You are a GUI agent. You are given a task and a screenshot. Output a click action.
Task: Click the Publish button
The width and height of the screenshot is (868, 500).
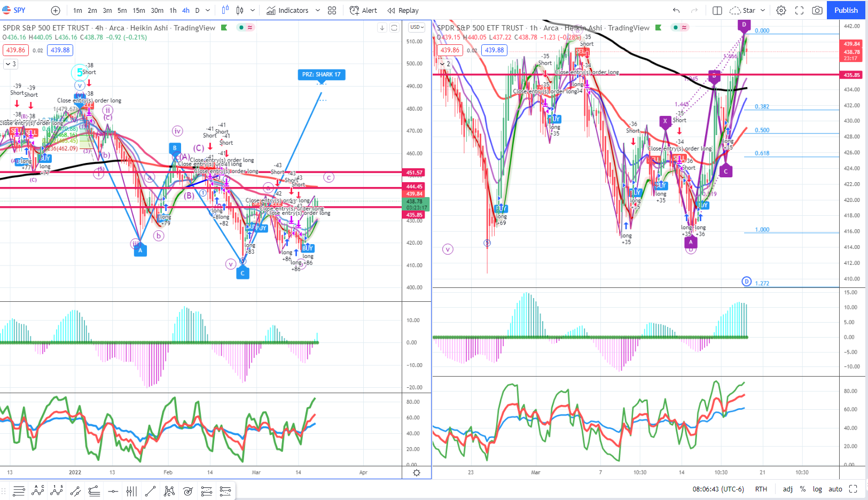(846, 10)
